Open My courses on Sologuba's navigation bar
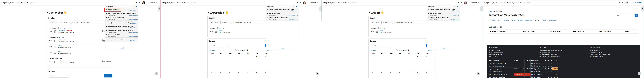Screen dimensions: 644x78 32,3
